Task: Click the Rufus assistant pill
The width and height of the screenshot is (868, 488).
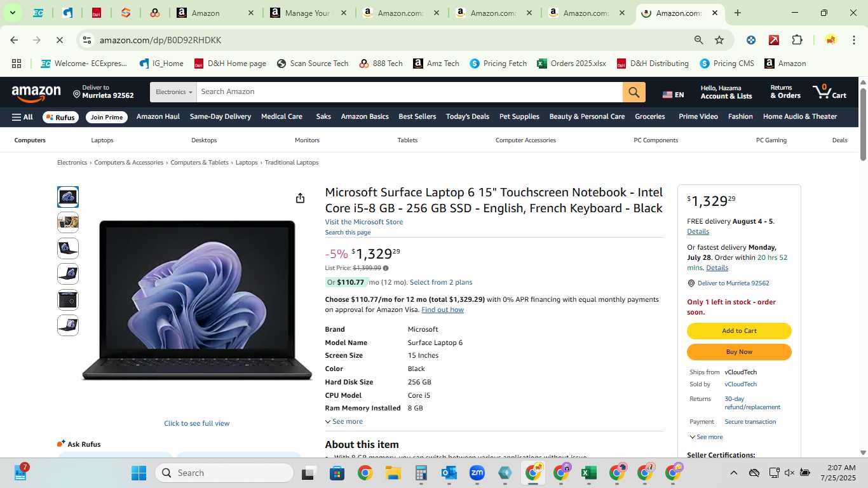Action: [60, 117]
